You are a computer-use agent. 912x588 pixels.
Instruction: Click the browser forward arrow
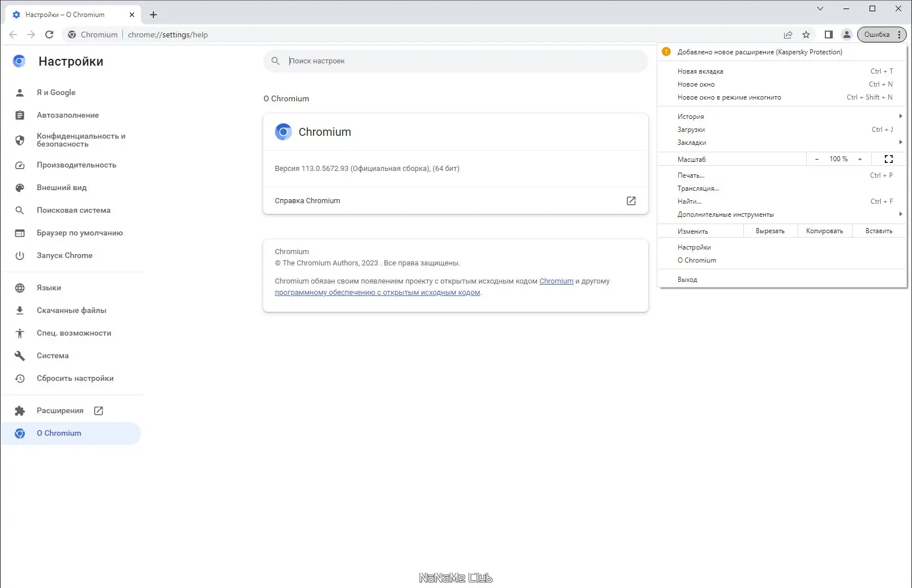(31, 35)
